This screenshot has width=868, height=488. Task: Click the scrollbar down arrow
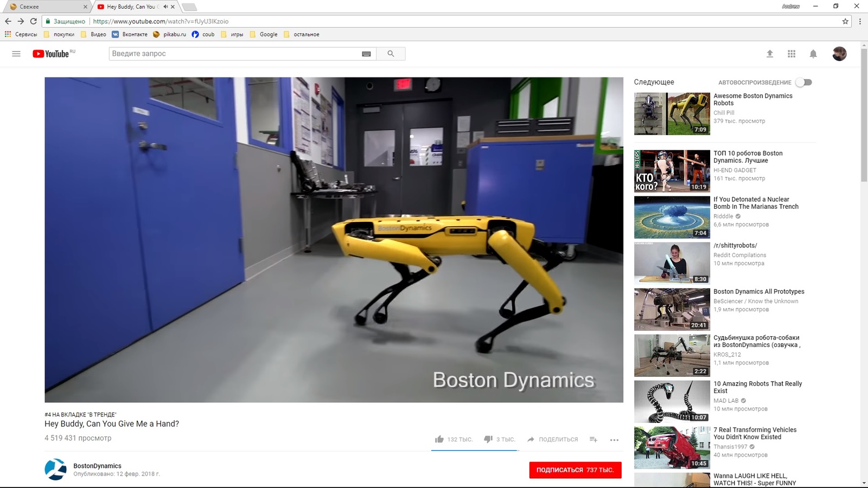click(864, 483)
